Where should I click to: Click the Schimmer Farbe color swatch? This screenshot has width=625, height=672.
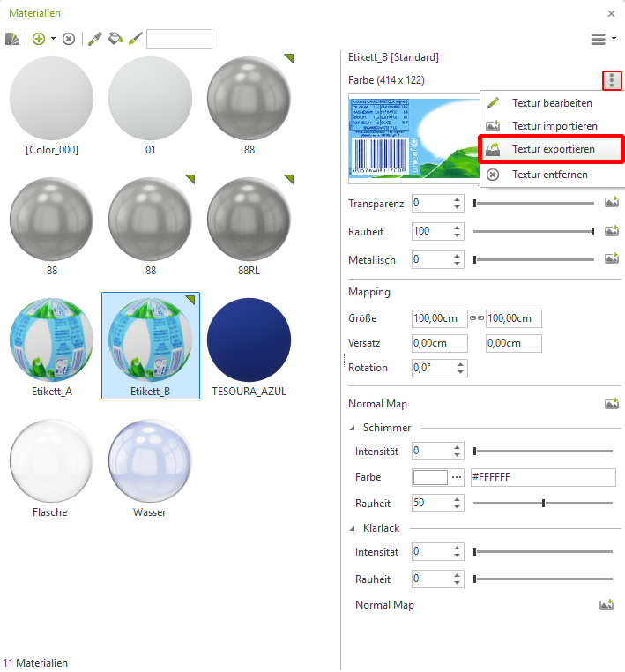point(431,477)
